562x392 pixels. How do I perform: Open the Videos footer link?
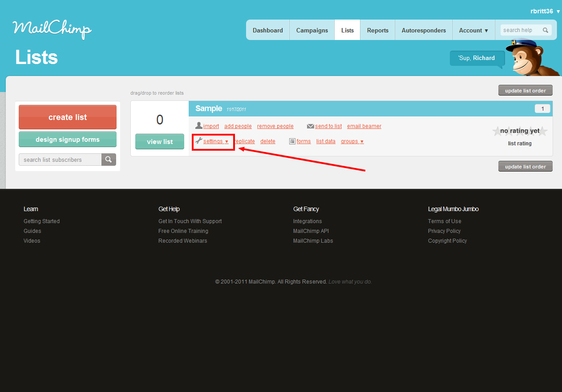click(32, 241)
